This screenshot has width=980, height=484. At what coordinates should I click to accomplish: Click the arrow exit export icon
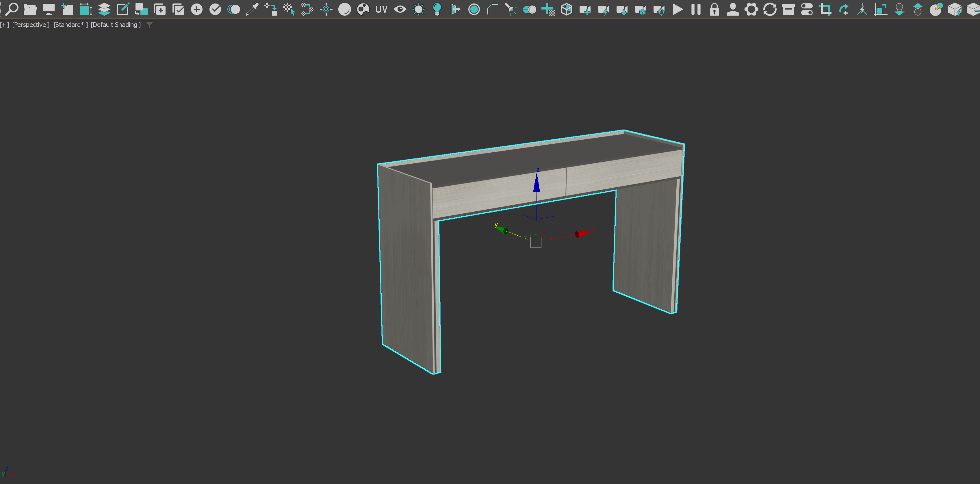coord(455,9)
